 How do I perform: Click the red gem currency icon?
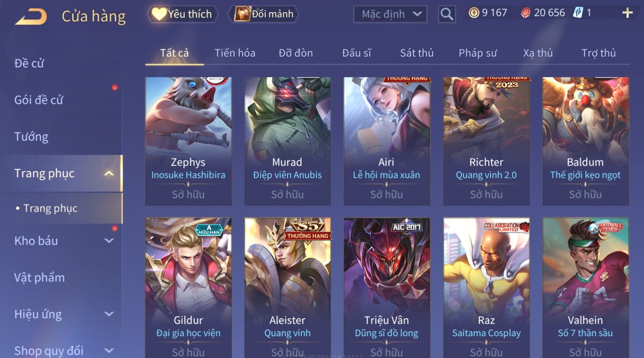tap(526, 13)
